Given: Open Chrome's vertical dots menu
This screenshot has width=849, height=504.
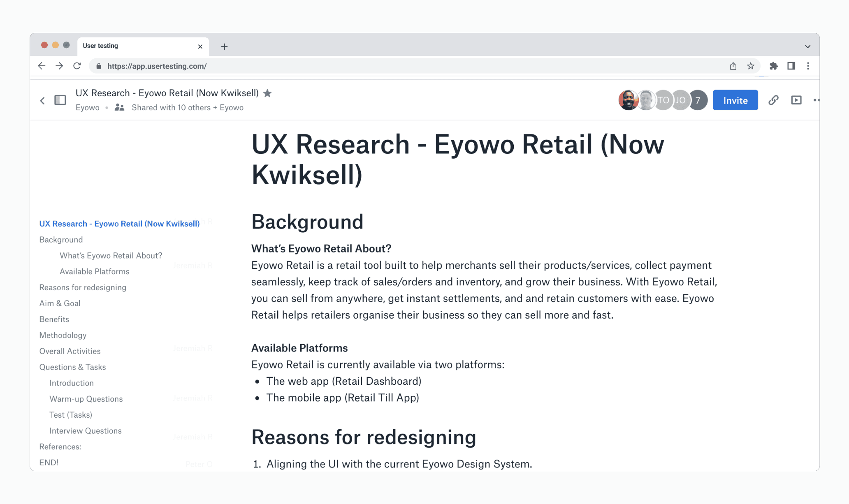Looking at the screenshot, I should pyautogui.click(x=808, y=66).
